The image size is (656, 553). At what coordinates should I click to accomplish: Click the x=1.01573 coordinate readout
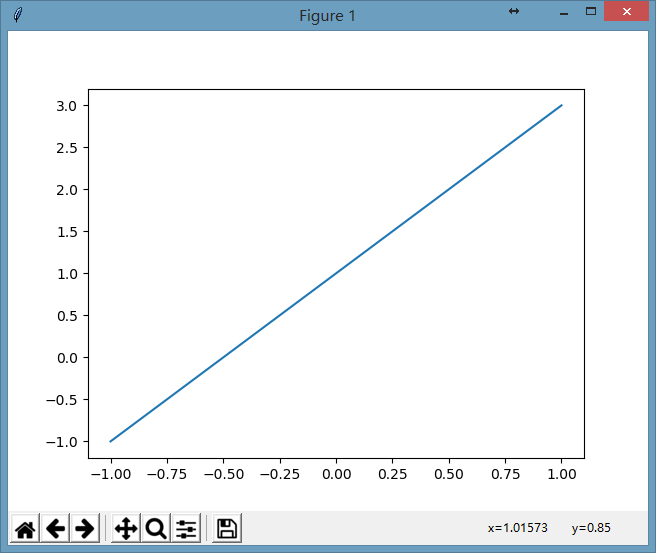point(518,528)
